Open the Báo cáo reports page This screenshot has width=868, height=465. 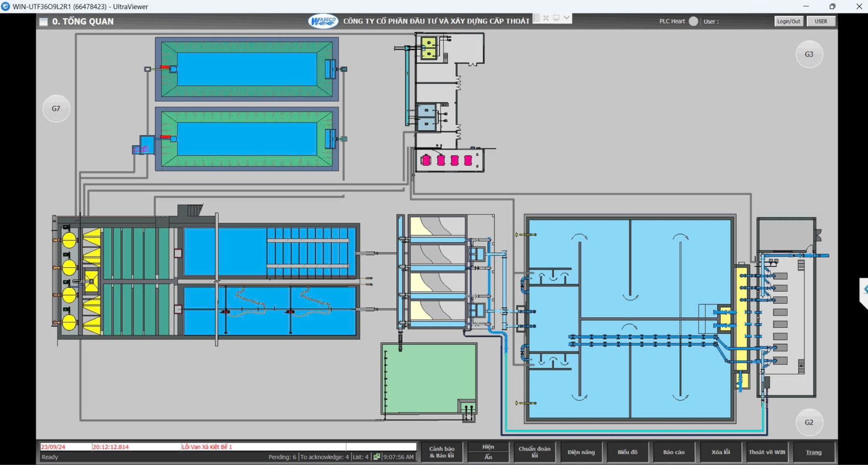(x=674, y=452)
